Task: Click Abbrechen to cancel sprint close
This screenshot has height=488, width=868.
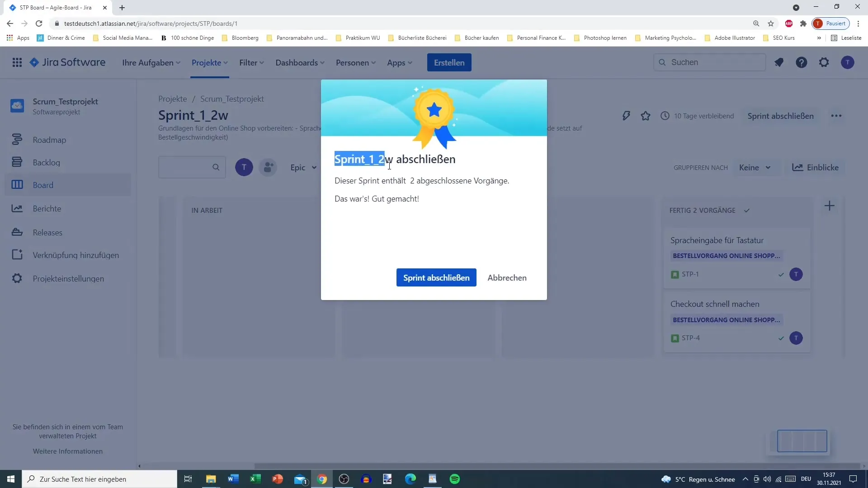Action: tap(507, 278)
